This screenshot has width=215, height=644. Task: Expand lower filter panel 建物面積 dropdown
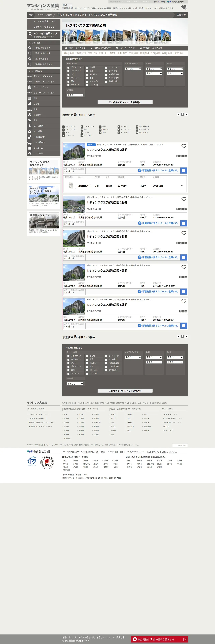pos(75,384)
